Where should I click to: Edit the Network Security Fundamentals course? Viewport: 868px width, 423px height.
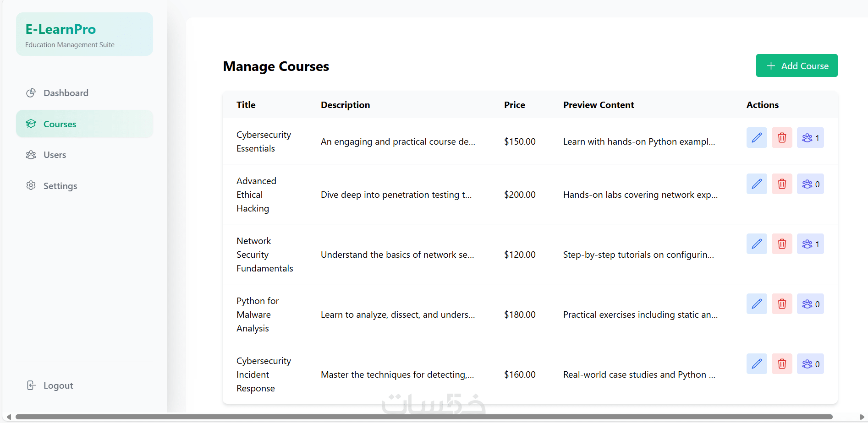click(756, 244)
